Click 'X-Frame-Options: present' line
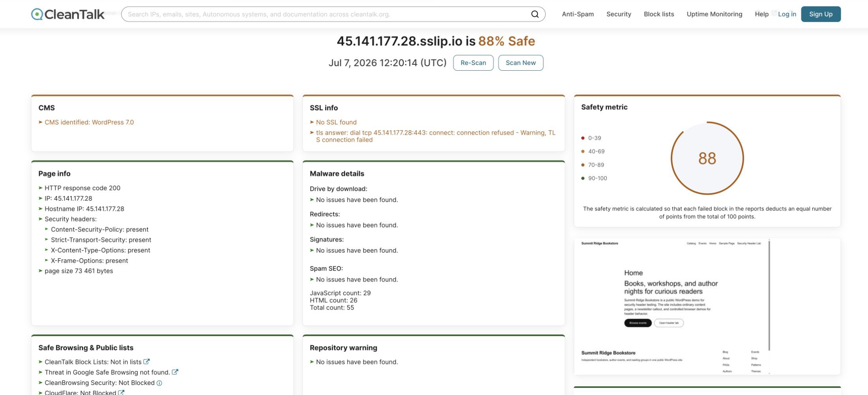This screenshot has width=868, height=395. (89, 261)
